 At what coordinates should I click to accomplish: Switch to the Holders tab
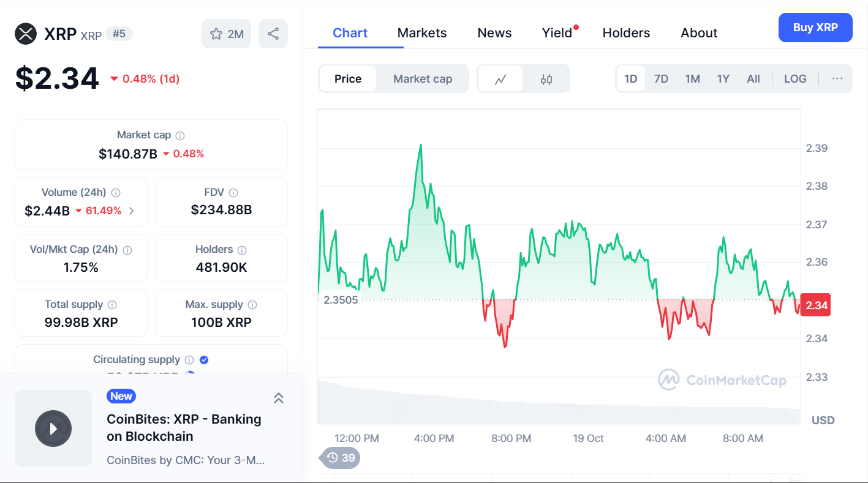(626, 33)
